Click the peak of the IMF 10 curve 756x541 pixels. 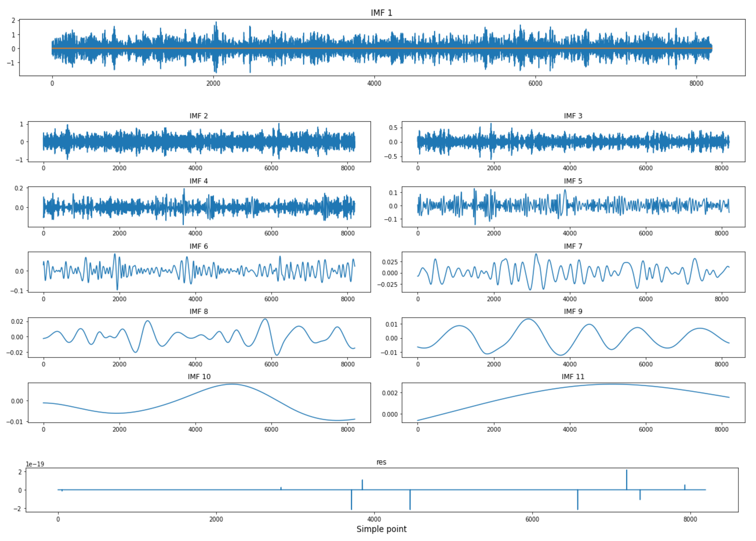coord(232,384)
